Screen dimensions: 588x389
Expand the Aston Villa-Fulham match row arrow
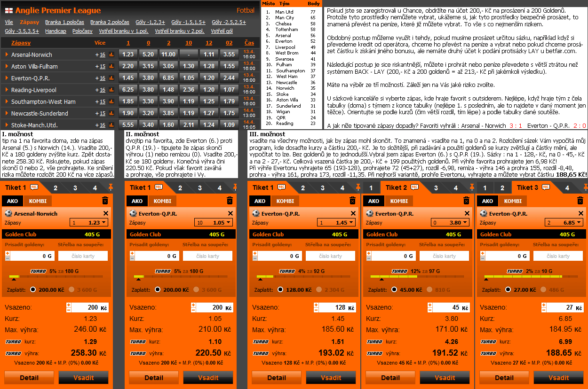(x=7, y=66)
